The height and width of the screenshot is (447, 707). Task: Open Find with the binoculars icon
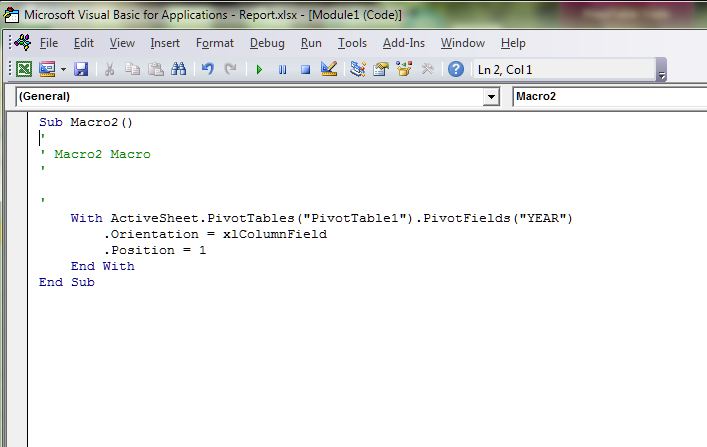click(179, 69)
